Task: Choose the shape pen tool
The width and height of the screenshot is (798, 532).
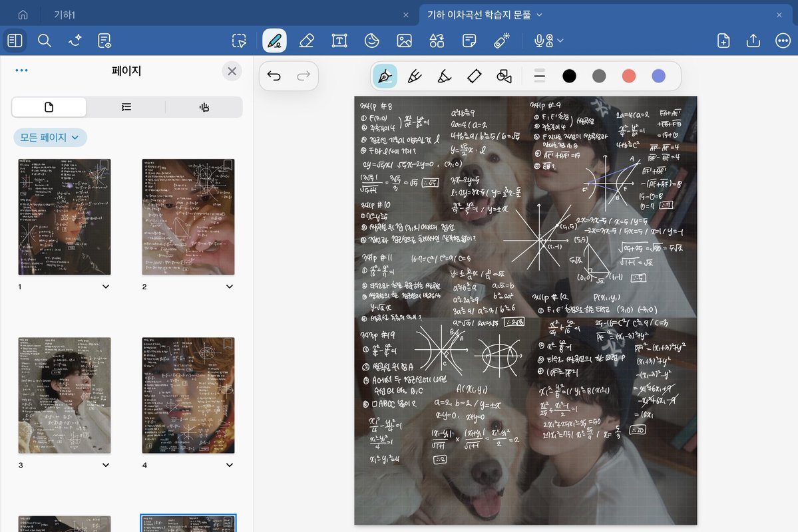Action: coord(504,76)
